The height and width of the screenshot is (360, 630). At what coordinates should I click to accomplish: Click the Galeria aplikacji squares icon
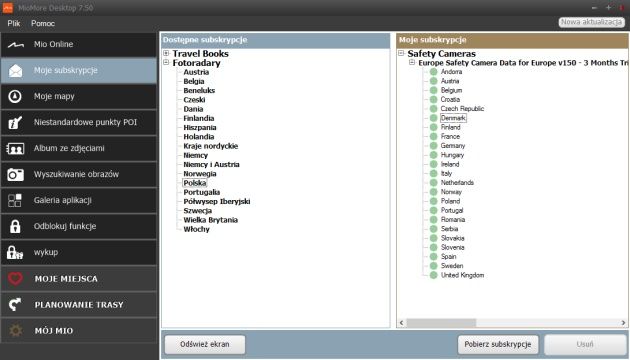[x=15, y=200]
